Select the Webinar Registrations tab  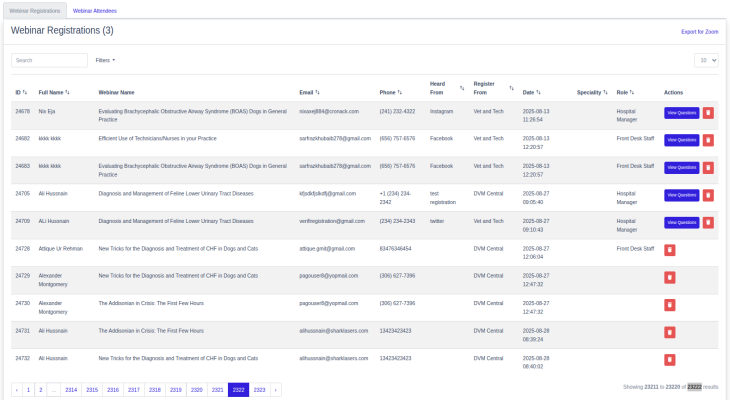point(35,10)
